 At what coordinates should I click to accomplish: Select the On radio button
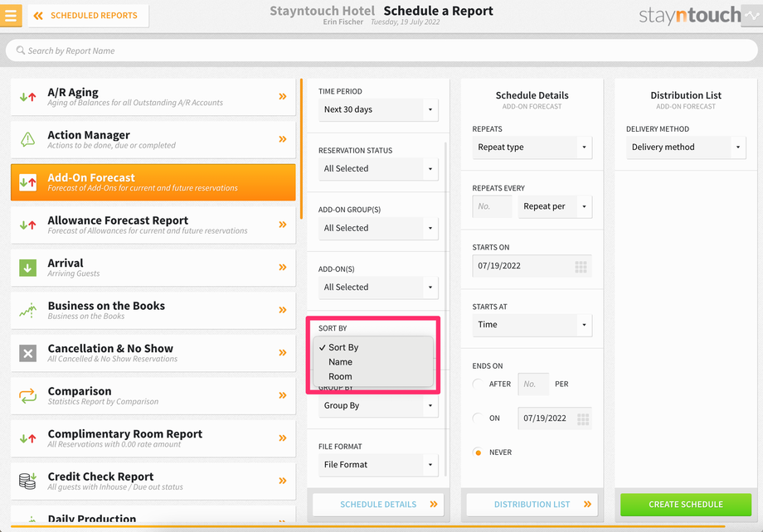coord(478,418)
